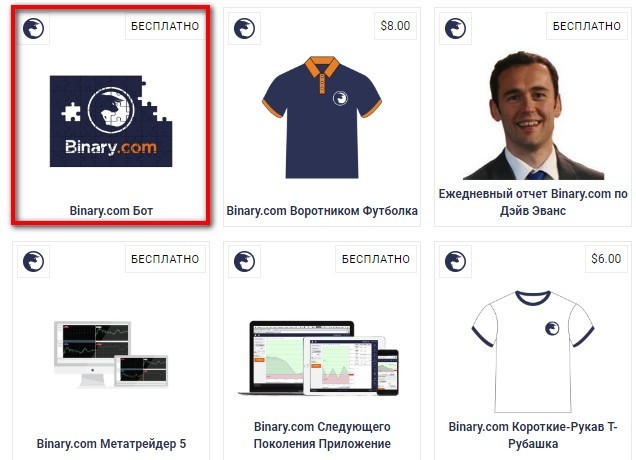636x460 pixels.
Task: Click the bull logo icon on the polo shirt card
Action: coord(245,28)
